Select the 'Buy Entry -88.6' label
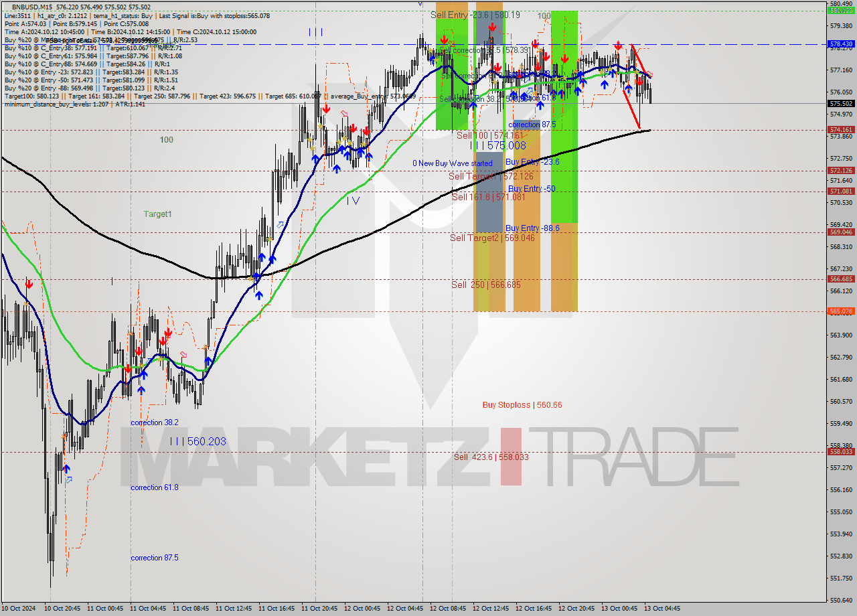Image resolution: width=857 pixels, height=616 pixels. tap(532, 228)
